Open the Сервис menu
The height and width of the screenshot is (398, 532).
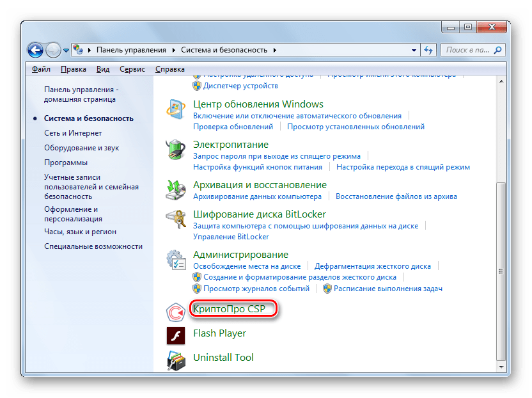click(132, 69)
